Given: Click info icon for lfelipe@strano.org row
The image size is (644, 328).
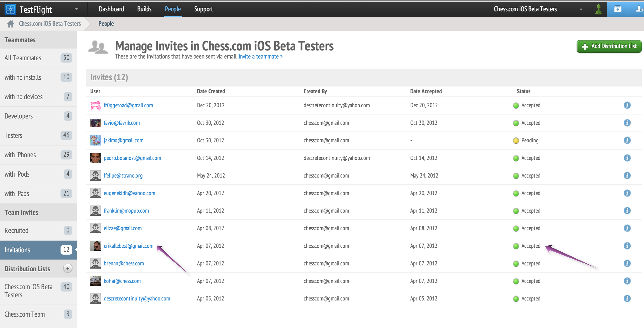Looking at the screenshot, I should point(627,176).
